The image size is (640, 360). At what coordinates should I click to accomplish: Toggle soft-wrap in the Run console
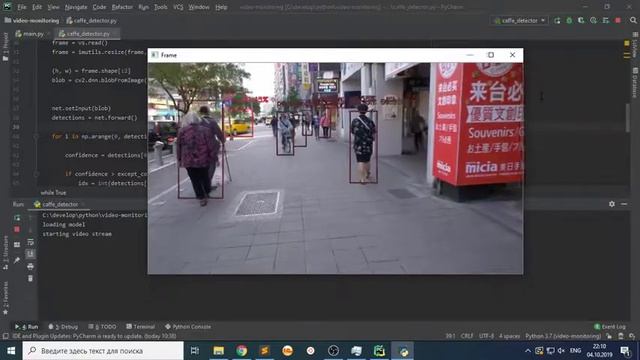pyautogui.click(x=31, y=242)
